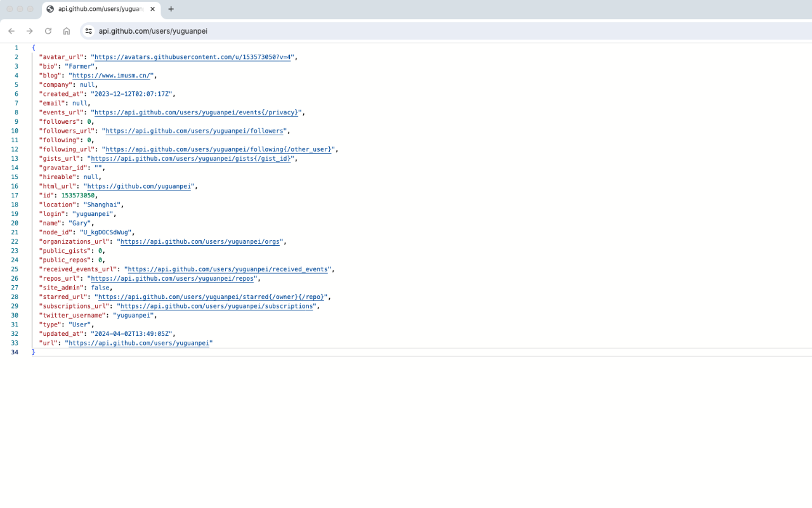Image resolution: width=812 pixels, height=508 pixels.
Task: Minimize the browser window
Action: point(20,9)
